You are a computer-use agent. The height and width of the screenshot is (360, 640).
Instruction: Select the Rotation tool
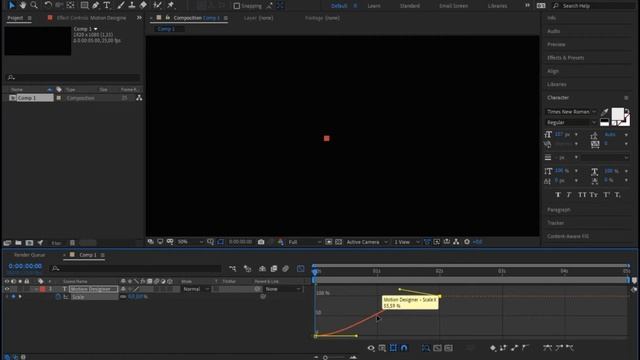point(48,5)
